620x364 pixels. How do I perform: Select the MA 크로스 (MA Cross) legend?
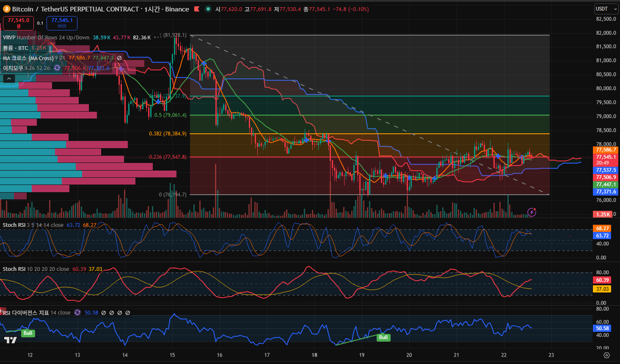28,58
